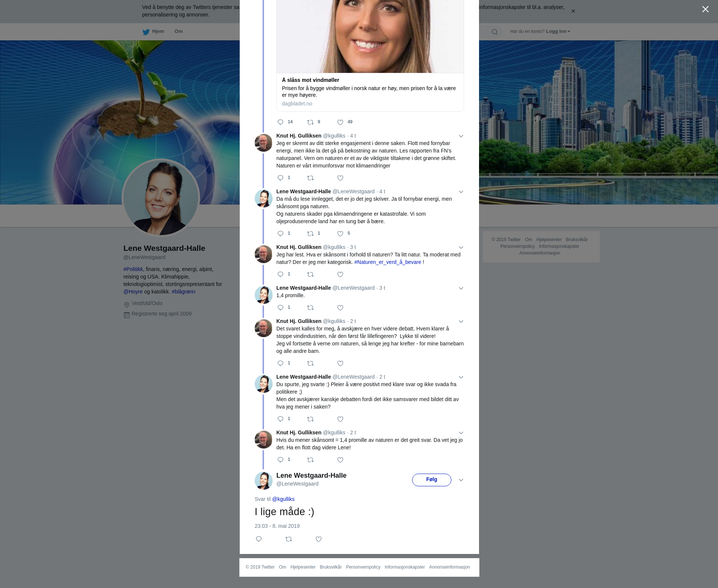Viewport: 718px width, 588px height.
Task: Like the main 'I lige måde' tweet
Action: click(319, 539)
